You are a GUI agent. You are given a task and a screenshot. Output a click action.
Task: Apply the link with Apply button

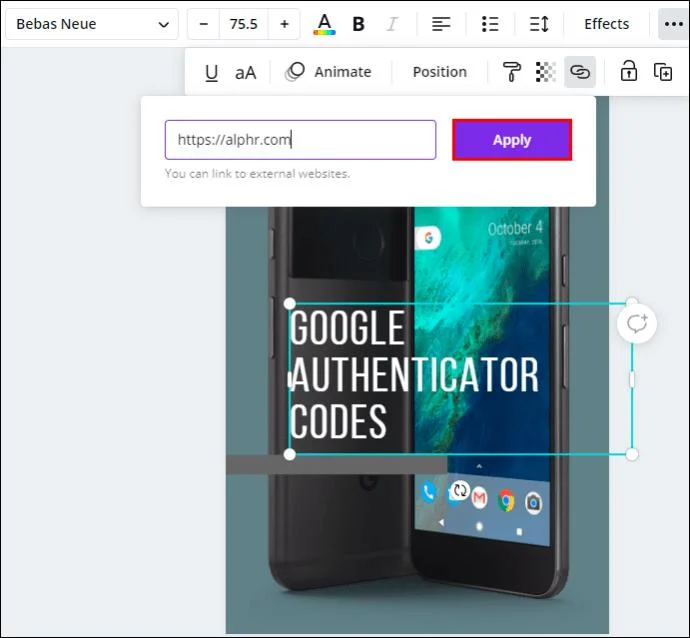pos(512,140)
